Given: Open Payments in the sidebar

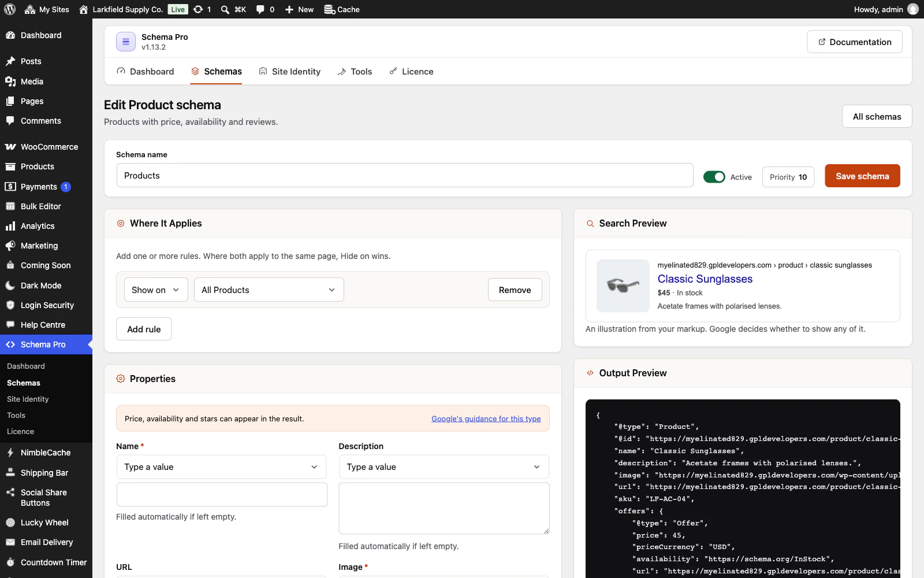Looking at the screenshot, I should [x=46, y=187].
